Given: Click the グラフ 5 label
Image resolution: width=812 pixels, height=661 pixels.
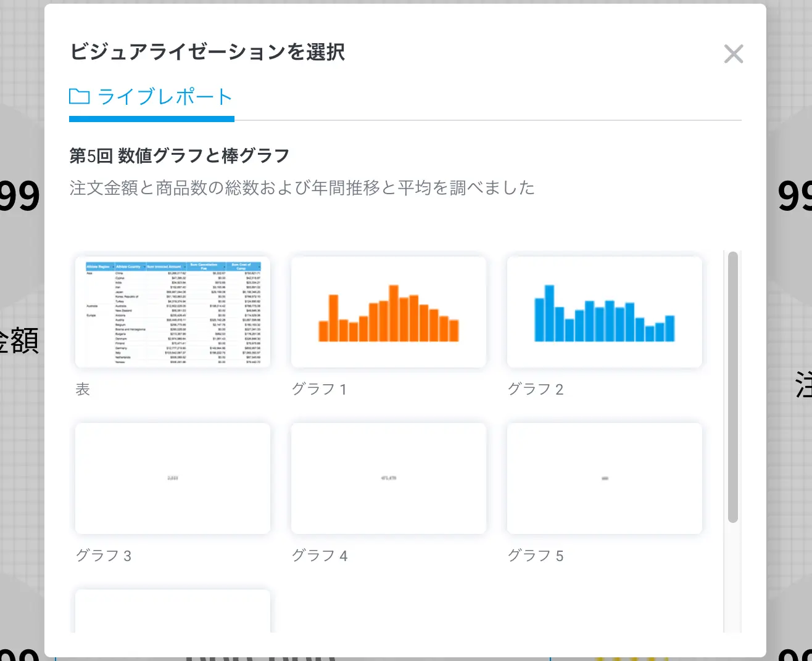Looking at the screenshot, I should (x=535, y=556).
